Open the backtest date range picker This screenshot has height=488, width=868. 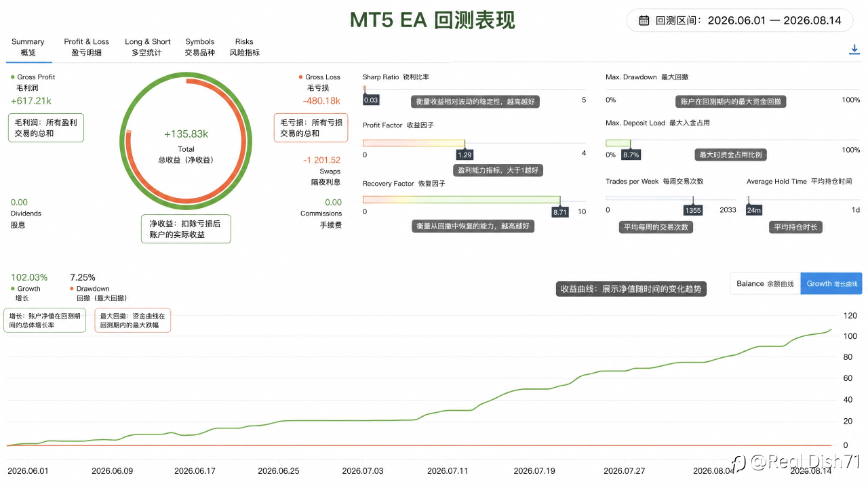(739, 20)
